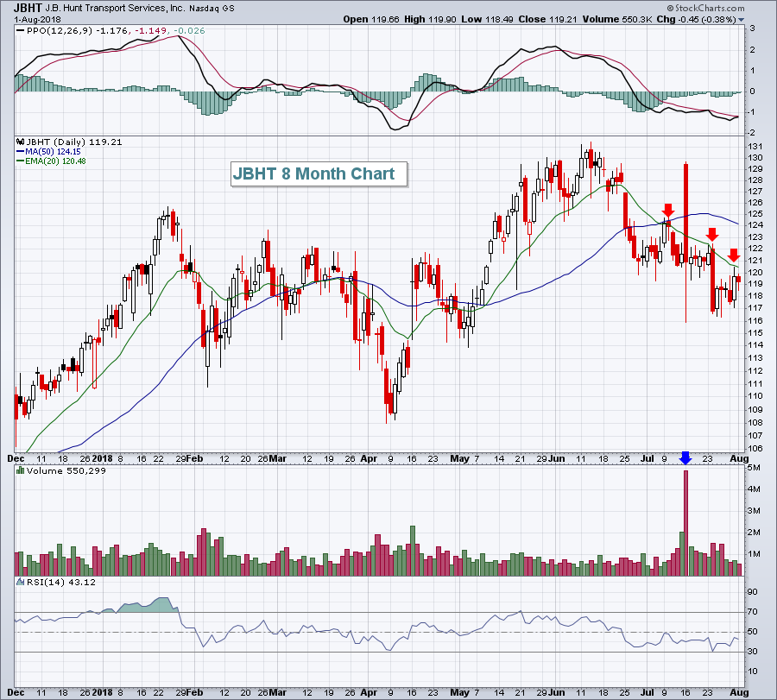Click the 131 price axis label

[x=755, y=146]
